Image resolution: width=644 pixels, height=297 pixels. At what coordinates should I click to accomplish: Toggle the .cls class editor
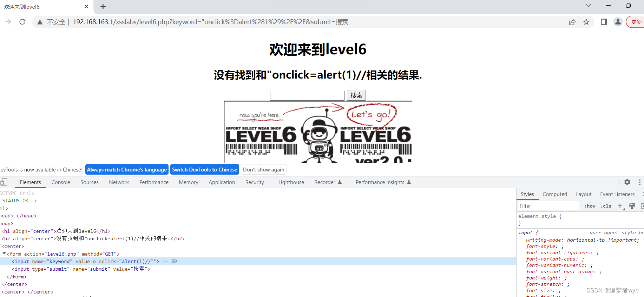[x=606, y=206]
